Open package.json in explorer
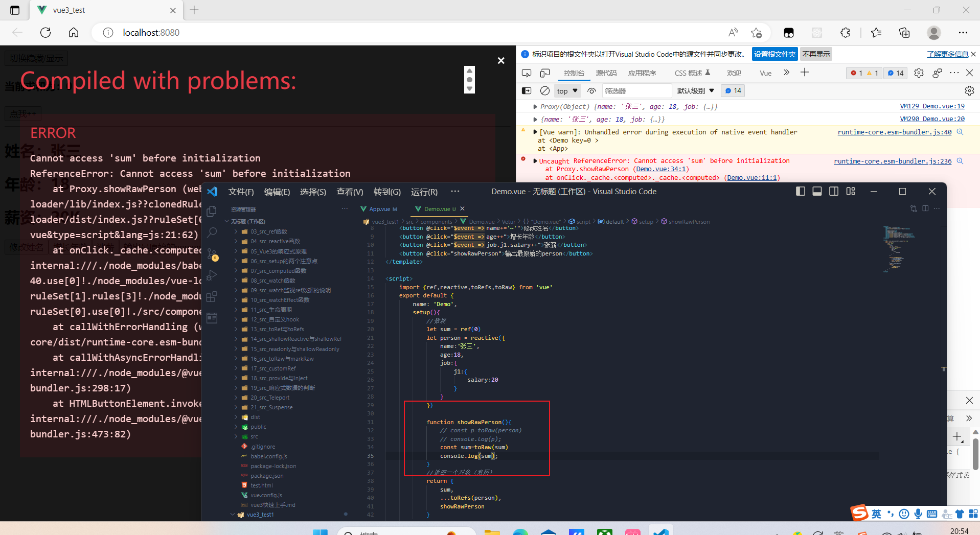Screen dimensions: 980x535 (x=267, y=476)
